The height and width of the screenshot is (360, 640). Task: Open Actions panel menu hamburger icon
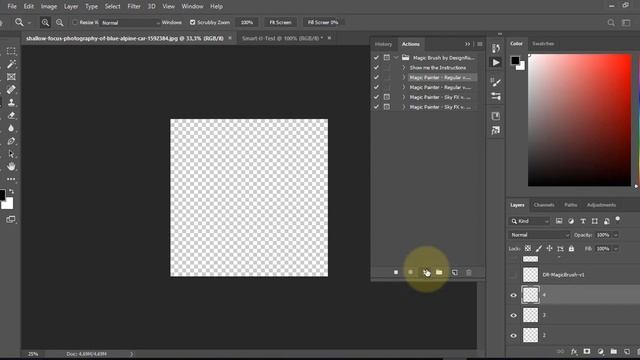(x=480, y=44)
